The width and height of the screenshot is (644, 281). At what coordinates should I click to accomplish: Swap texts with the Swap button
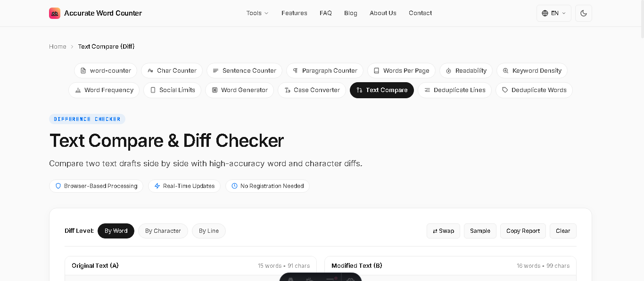click(x=443, y=231)
